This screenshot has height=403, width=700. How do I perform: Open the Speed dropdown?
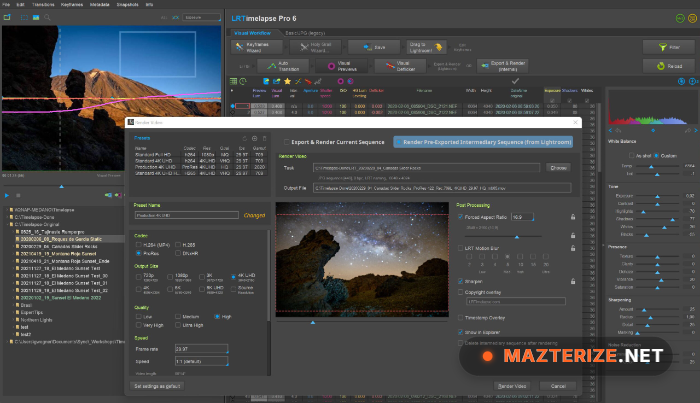tap(201, 361)
